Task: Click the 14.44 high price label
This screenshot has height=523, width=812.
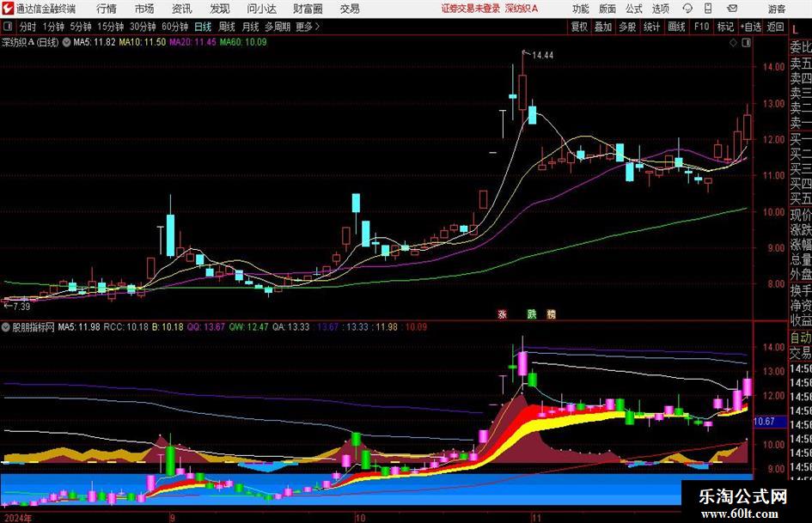Action: 542,56
